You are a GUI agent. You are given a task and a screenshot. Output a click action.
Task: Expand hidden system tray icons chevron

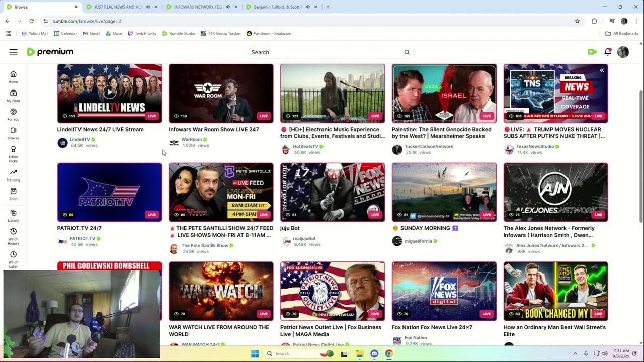[x=575, y=354]
